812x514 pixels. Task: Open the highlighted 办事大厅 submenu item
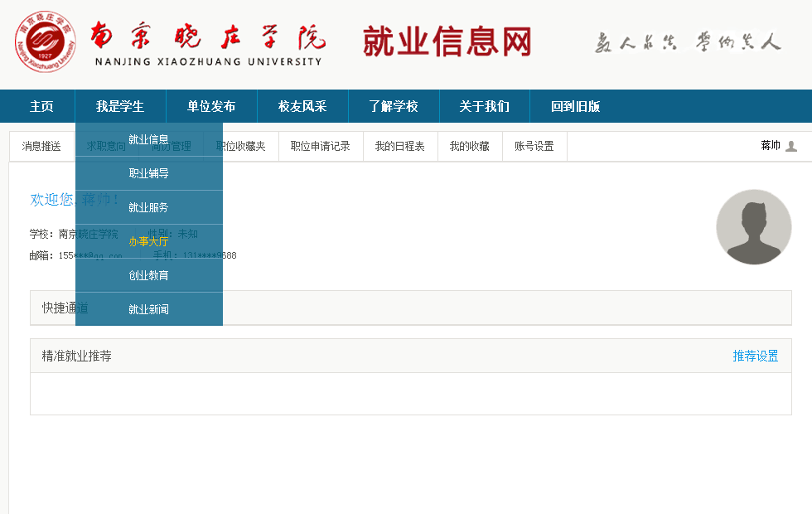[x=149, y=241]
